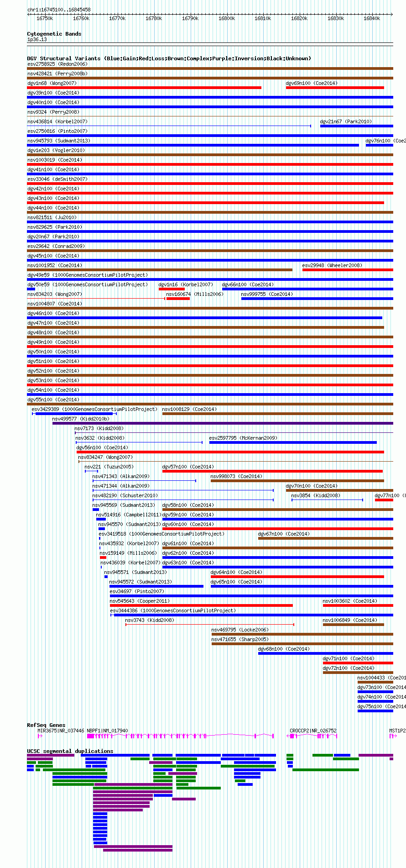Select UCSC segmental duplications track title
This screenshot has width=406, height=868.
pos(70,751)
